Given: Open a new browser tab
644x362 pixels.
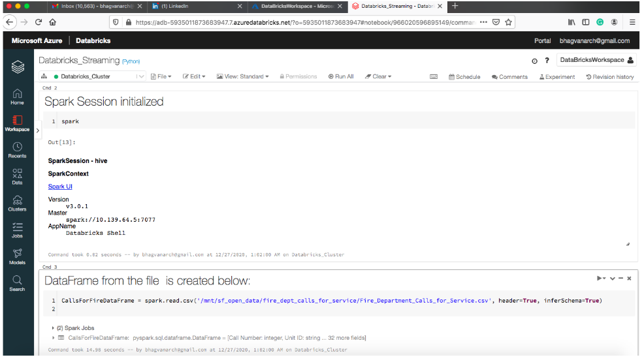Looking at the screenshot, I should (x=455, y=6).
